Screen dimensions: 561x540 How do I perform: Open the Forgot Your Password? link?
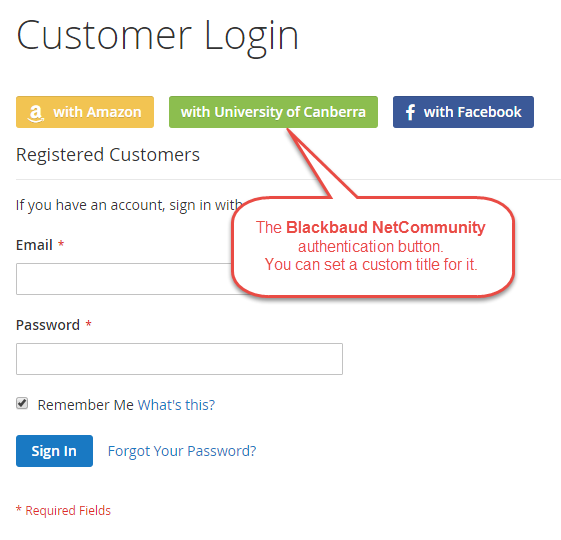[182, 451]
